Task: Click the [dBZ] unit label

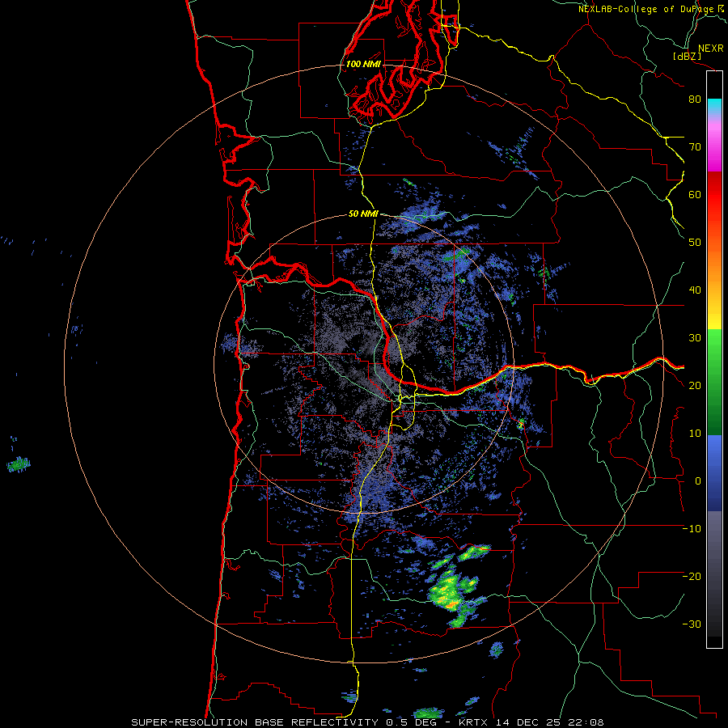Action: [687, 56]
